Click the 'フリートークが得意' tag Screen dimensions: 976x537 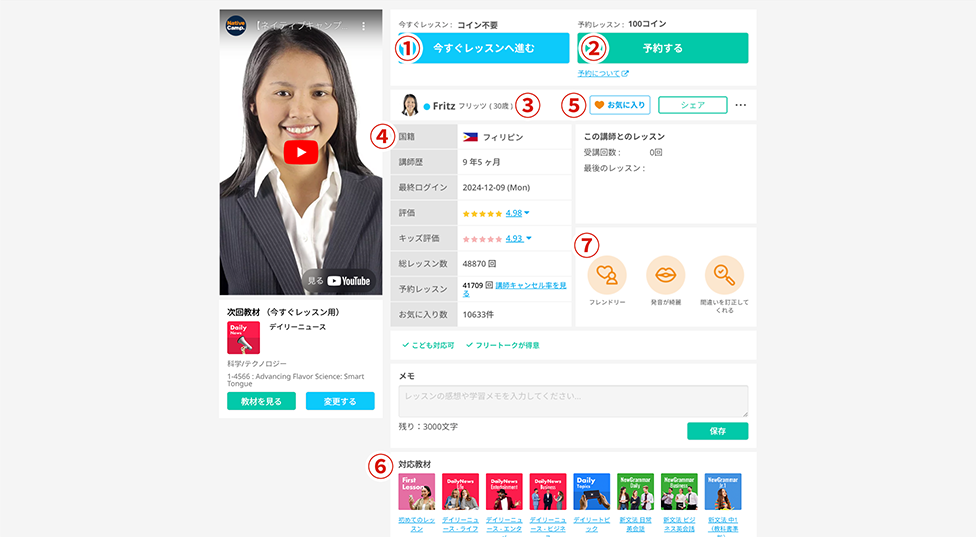503,345
